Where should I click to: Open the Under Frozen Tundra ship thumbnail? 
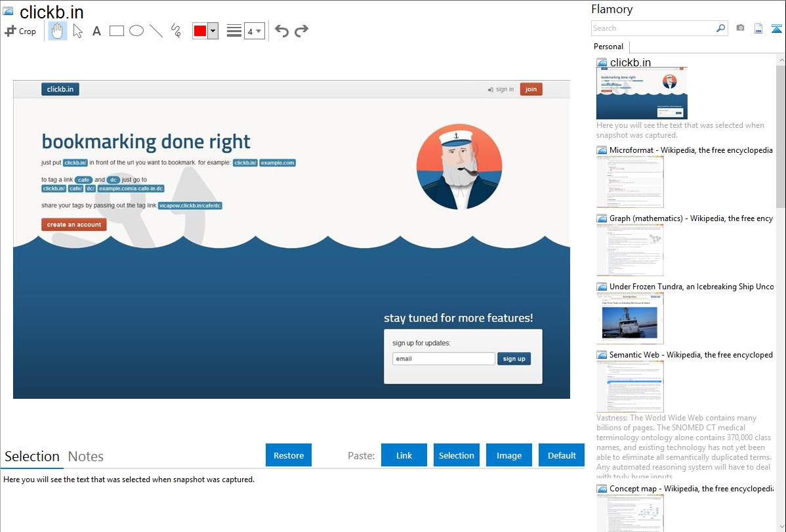point(630,318)
